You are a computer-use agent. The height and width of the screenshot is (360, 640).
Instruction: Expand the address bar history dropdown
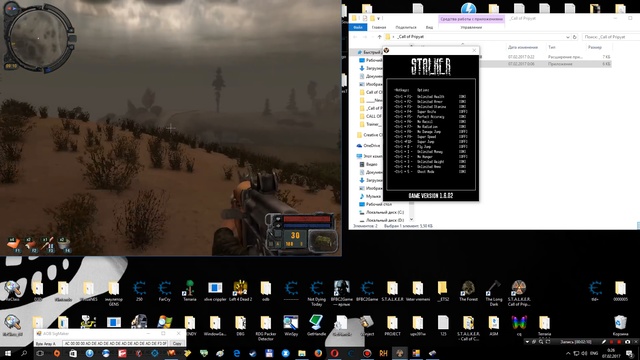pos(567,37)
